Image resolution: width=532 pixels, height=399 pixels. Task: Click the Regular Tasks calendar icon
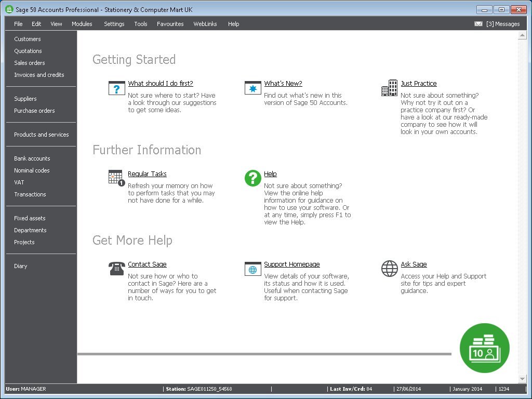[116, 178]
